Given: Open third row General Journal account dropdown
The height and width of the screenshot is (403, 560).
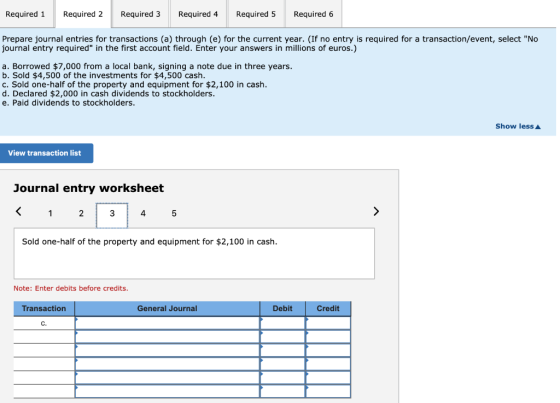Looking at the screenshot, I should [x=167, y=350].
